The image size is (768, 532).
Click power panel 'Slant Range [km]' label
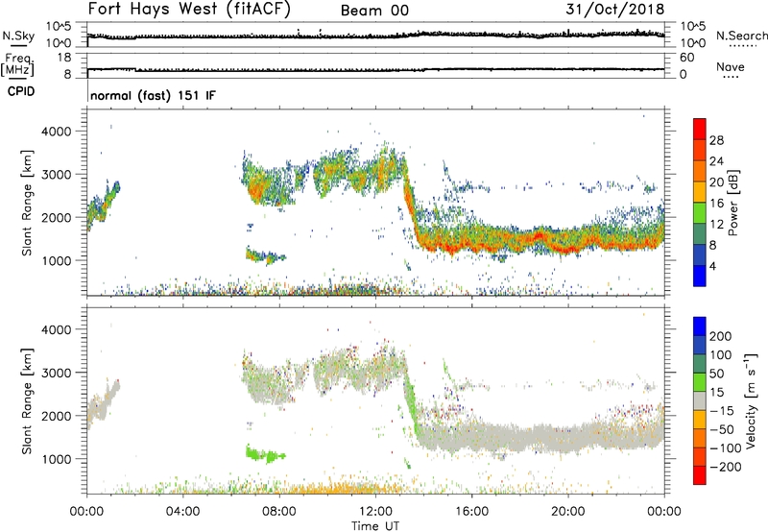[x=27, y=203]
